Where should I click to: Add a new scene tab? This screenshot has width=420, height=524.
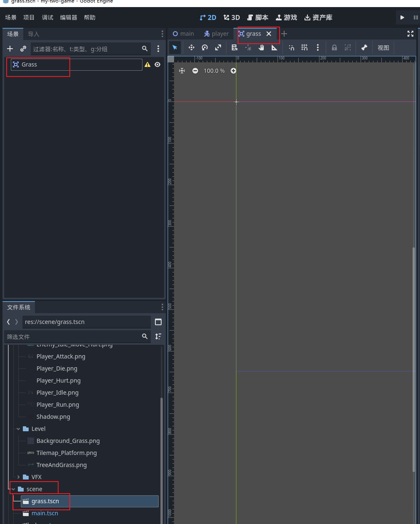point(284,34)
